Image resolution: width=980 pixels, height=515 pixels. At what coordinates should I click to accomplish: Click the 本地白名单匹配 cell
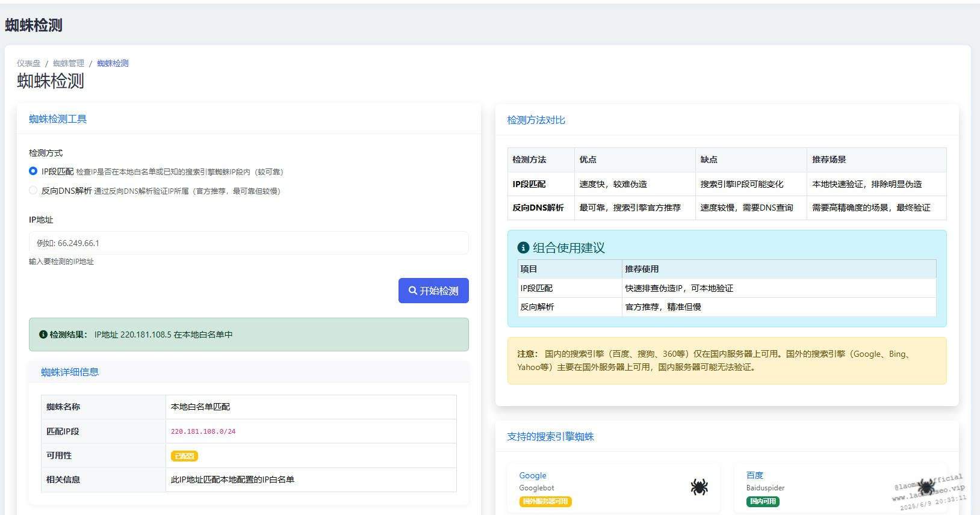click(311, 407)
